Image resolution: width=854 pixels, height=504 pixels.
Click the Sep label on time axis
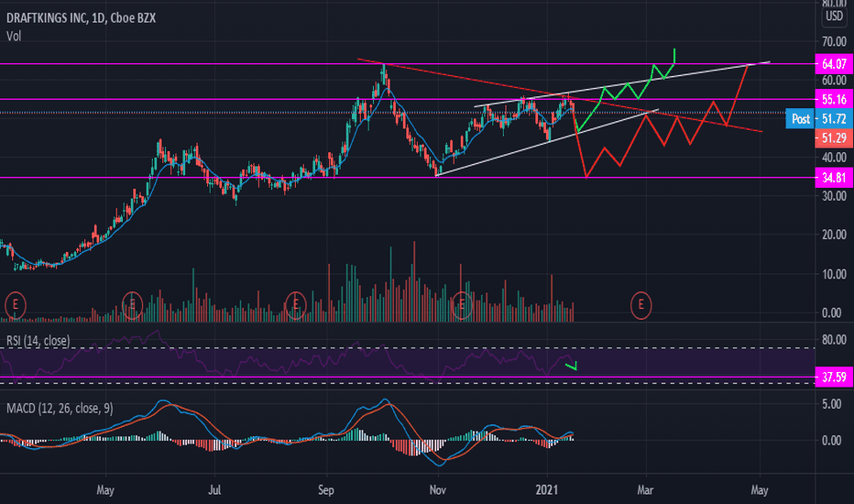[325, 490]
